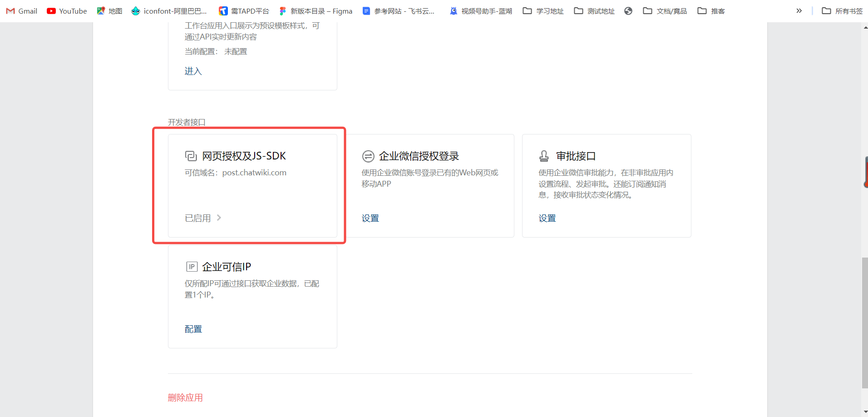Open the 新版本目录 Figma bookmark
Viewport: 868px width, 417px height.
pyautogui.click(x=316, y=11)
